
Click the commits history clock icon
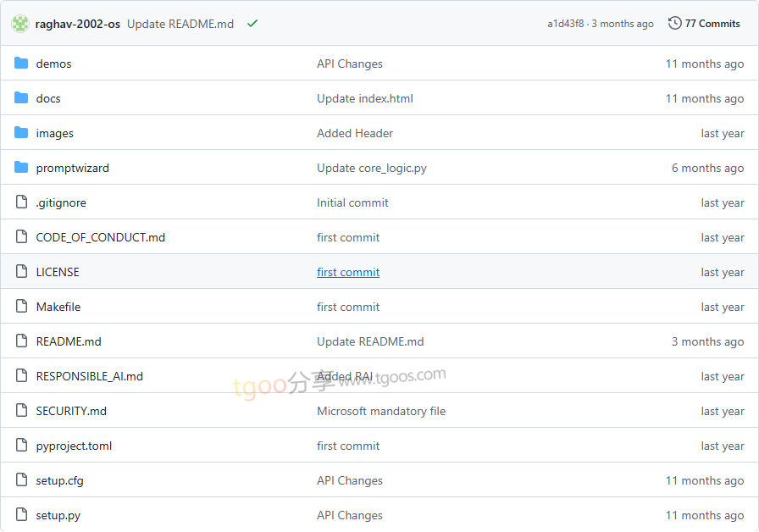click(674, 24)
